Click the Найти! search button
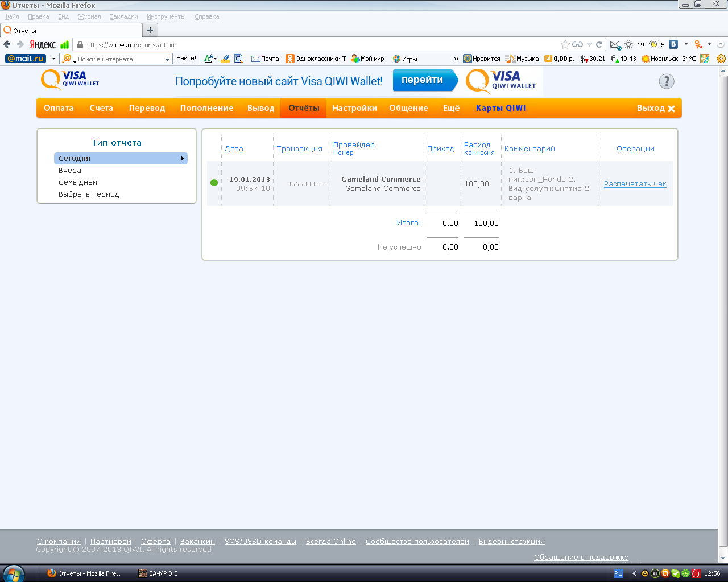This screenshot has height=582, width=728. click(186, 59)
